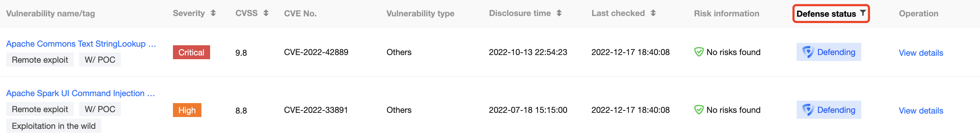Click shield icon for CVE-2022-42889 risk

click(x=698, y=52)
